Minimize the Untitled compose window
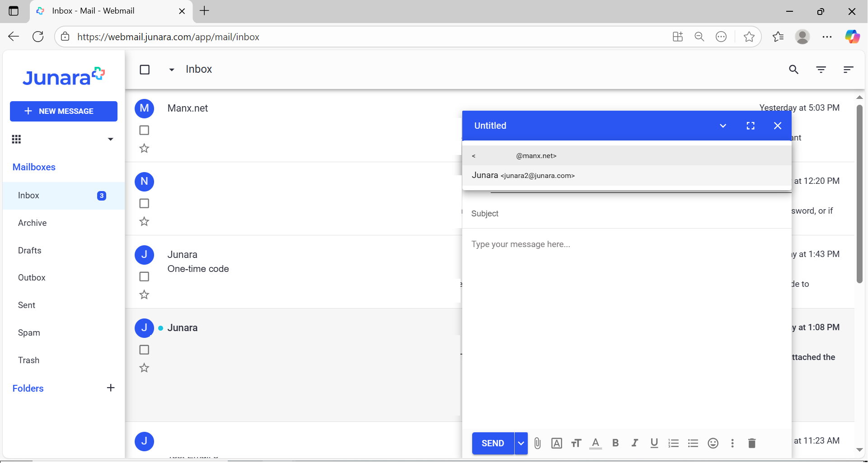 [723, 126]
